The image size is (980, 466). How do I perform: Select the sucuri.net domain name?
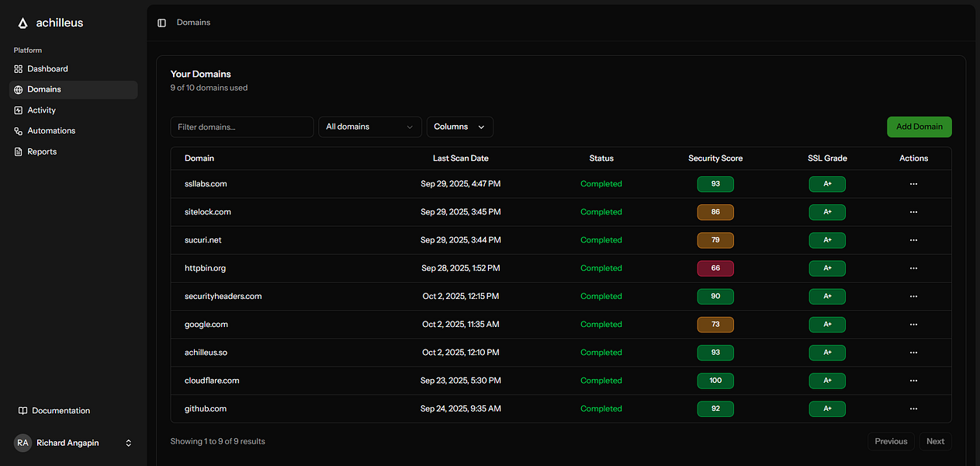coord(203,240)
